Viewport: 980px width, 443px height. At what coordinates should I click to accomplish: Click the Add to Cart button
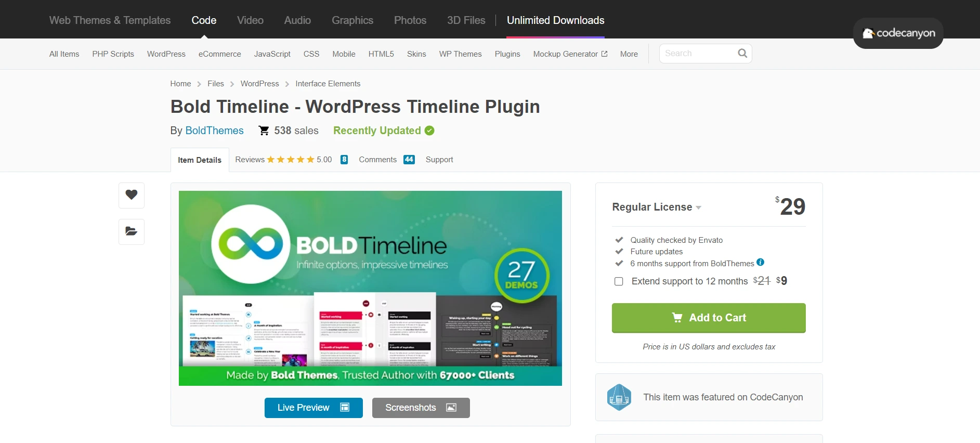click(709, 318)
